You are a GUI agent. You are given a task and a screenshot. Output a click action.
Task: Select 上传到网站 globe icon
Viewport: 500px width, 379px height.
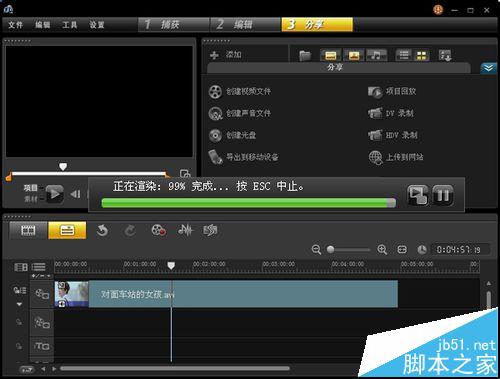pos(375,157)
